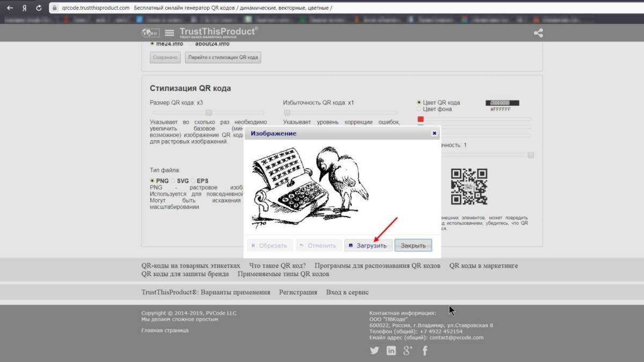Open the Facebook icon in footer
644x362 pixels.
425,351
